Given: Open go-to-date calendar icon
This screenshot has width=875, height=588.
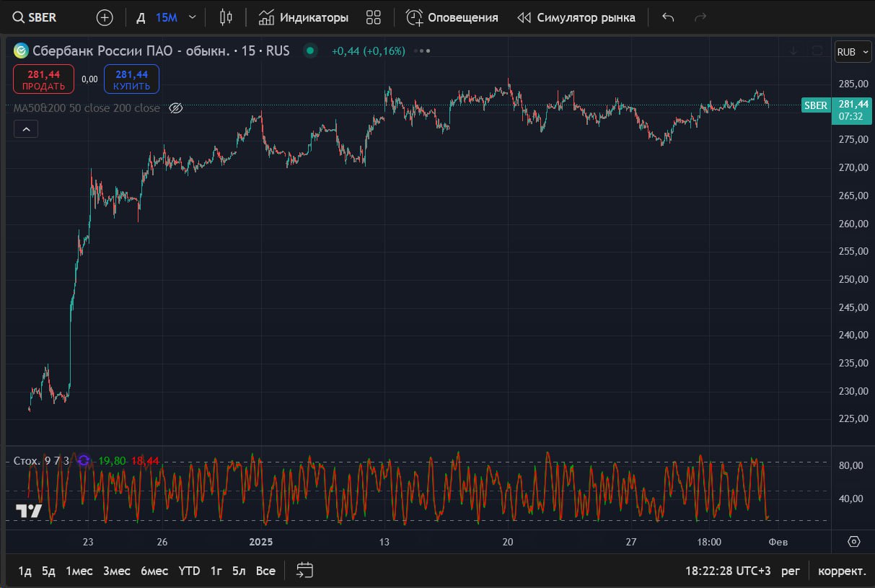Looking at the screenshot, I should [304, 571].
